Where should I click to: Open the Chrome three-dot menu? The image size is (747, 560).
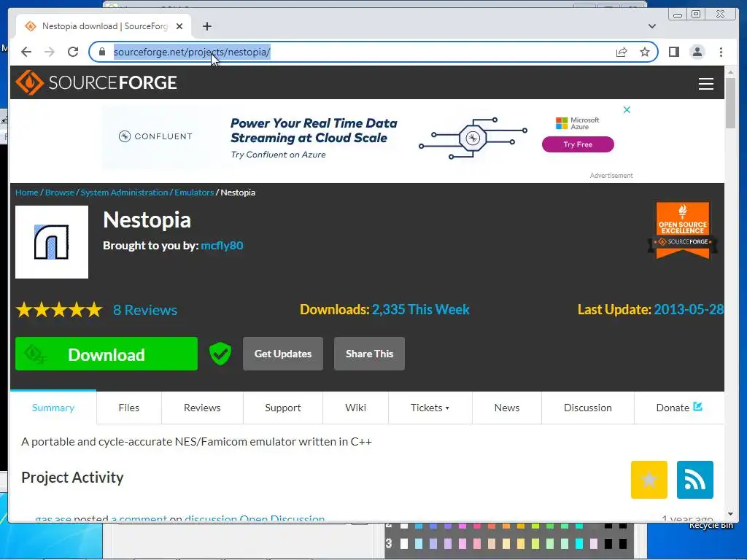[x=721, y=52]
